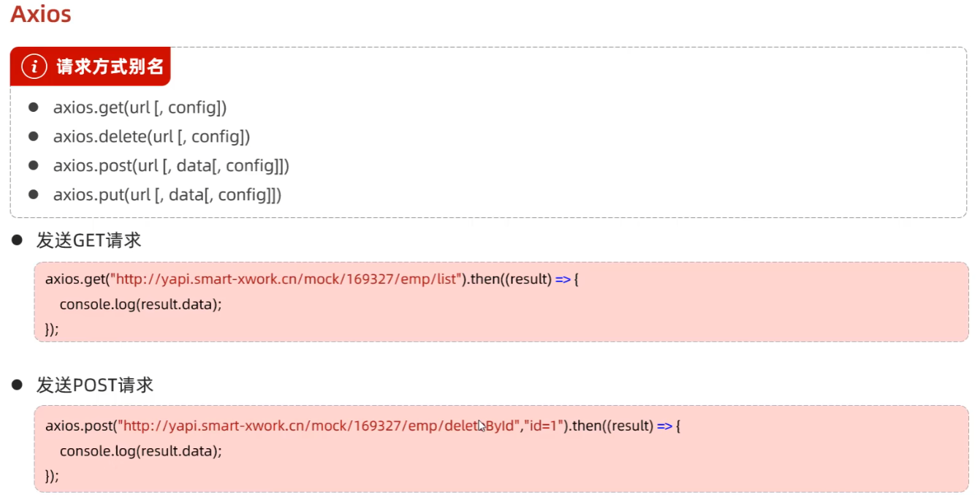Click the 发送GET请求 heading
The image size is (980, 495).
coord(88,240)
